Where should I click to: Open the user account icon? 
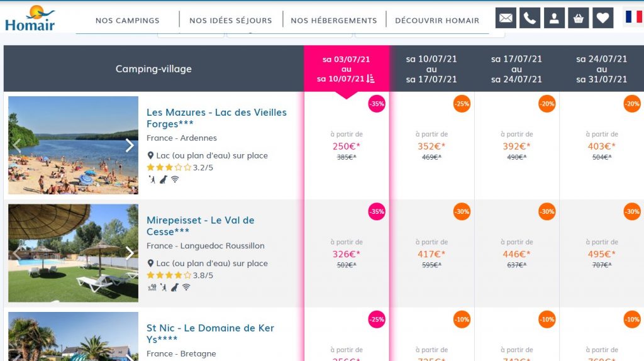[x=554, y=18]
